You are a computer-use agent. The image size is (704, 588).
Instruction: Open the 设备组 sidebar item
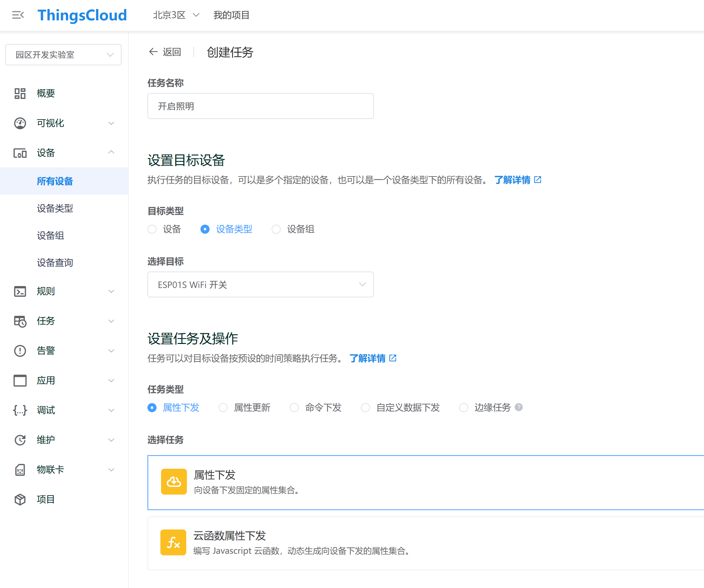[x=64, y=236]
